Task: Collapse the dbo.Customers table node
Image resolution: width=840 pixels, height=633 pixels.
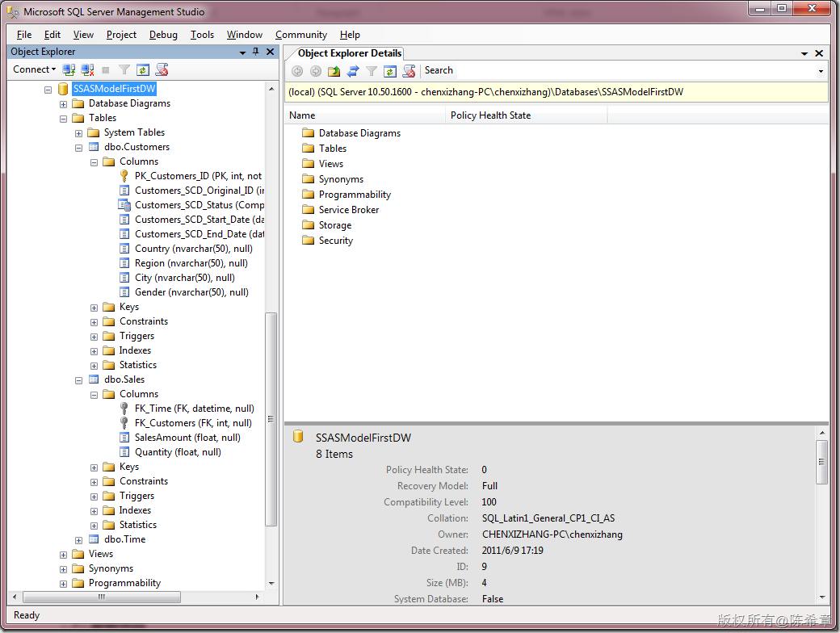Action: pyautogui.click(x=79, y=147)
